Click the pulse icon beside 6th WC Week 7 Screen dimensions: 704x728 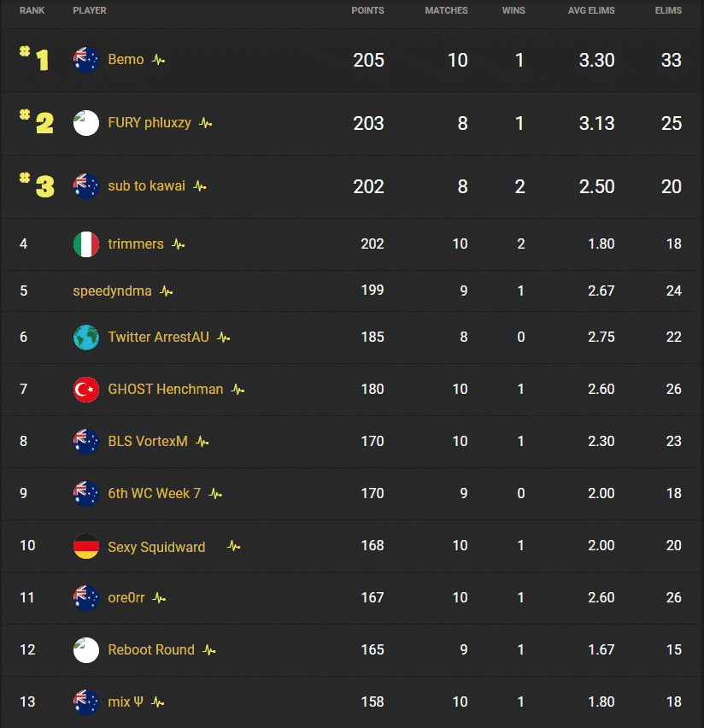click(x=214, y=493)
